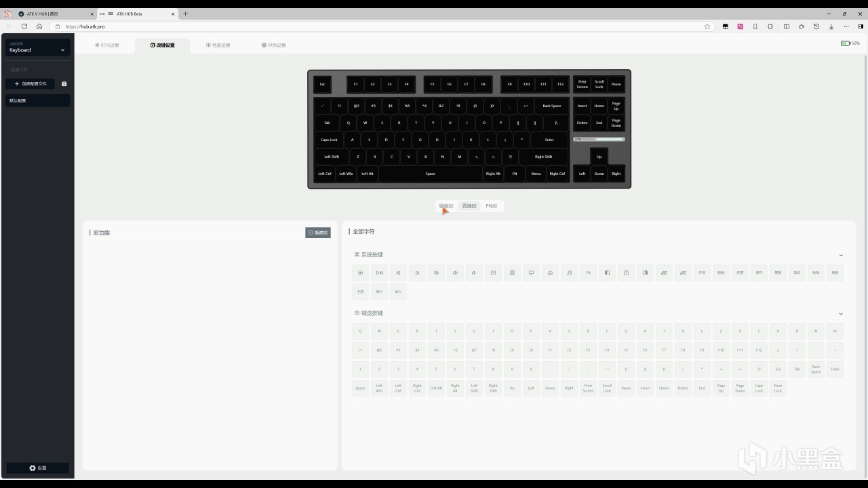Pick the volume down system key

(x=474, y=272)
